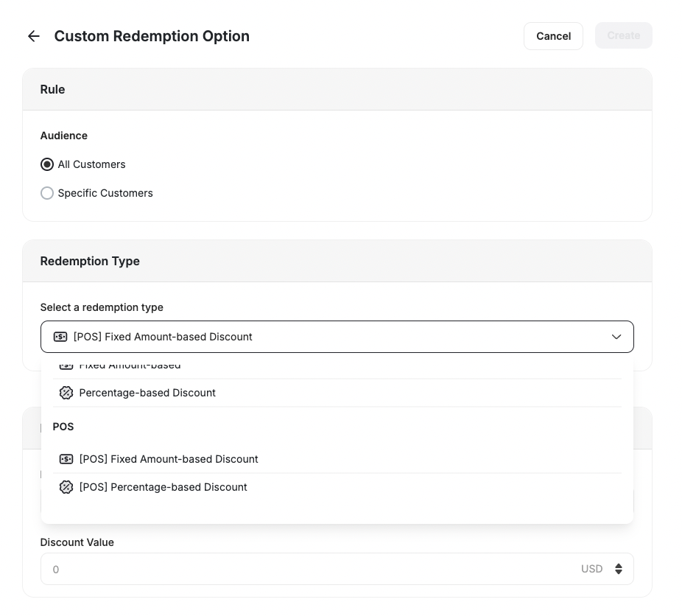
Task: Click the dollar icon beside [POS] Fixed Amount-based Discount
Action: coord(66,459)
